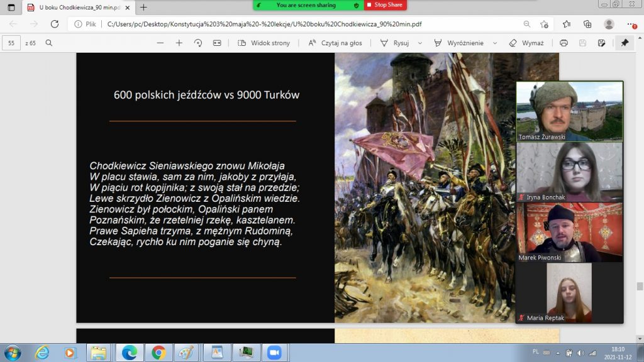The width and height of the screenshot is (644, 362).
Task: Click the Stop Share button
Action: 385,5
